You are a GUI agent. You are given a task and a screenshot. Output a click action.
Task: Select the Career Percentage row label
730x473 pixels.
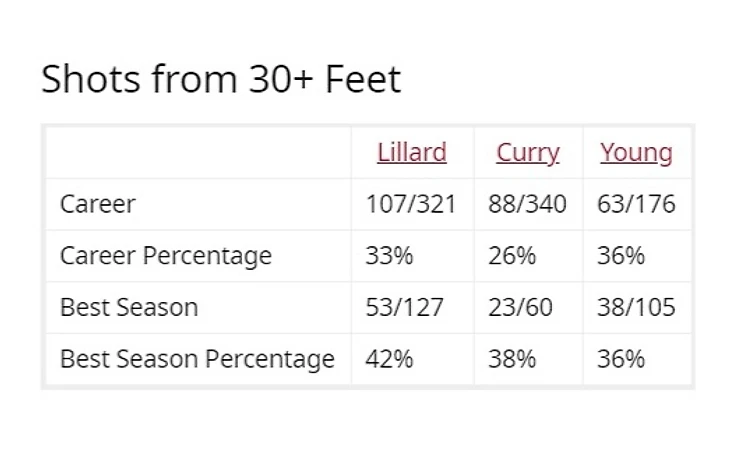[165, 256]
